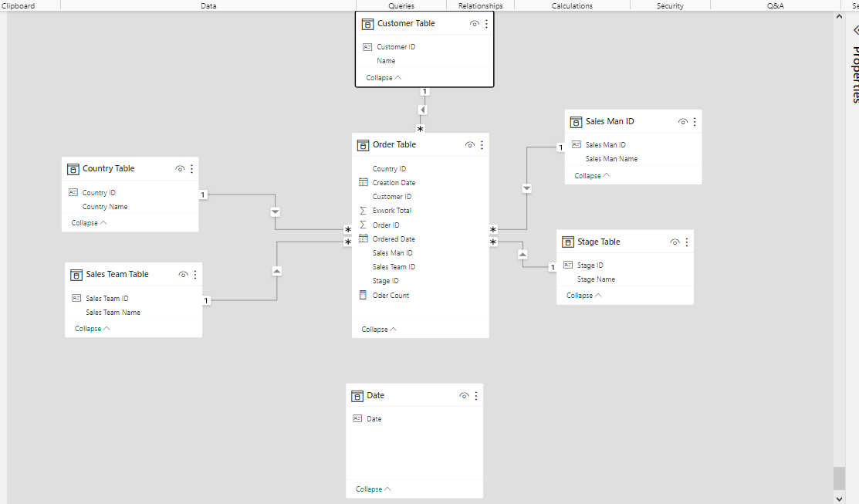Select the Stage–Order relationship direction arrow
Viewport: 859px width, 504px height.
tap(523, 255)
